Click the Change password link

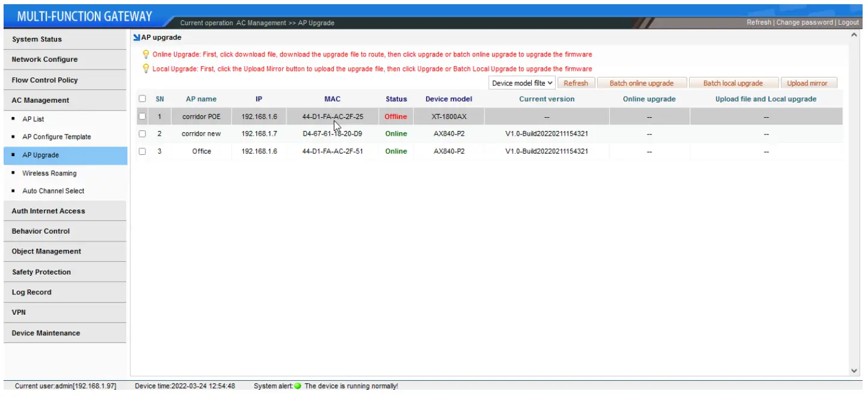coord(804,22)
